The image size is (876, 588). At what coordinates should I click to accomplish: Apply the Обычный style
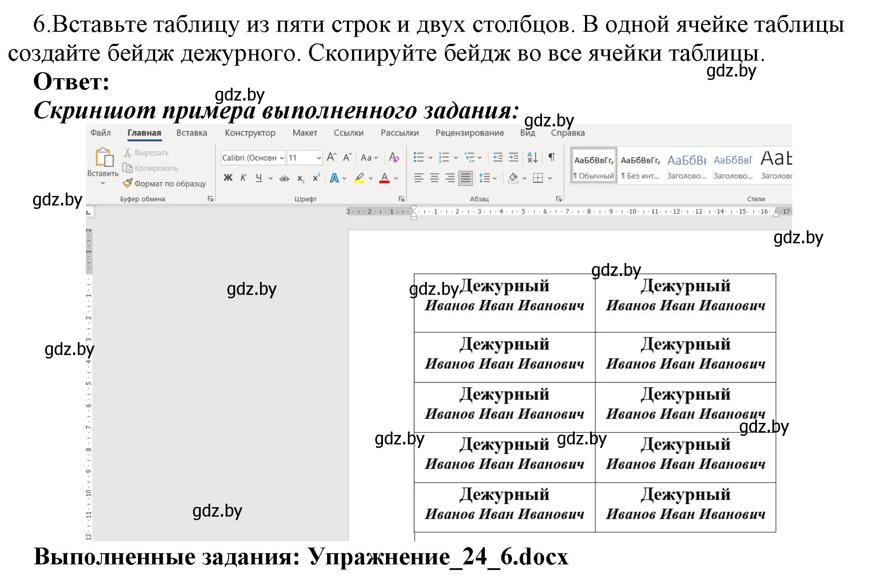tap(594, 165)
